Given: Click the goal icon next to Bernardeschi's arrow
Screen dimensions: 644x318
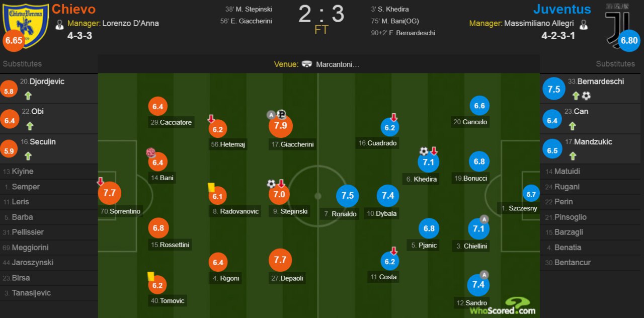Looking at the screenshot, I should pyautogui.click(x=586, y=96).
